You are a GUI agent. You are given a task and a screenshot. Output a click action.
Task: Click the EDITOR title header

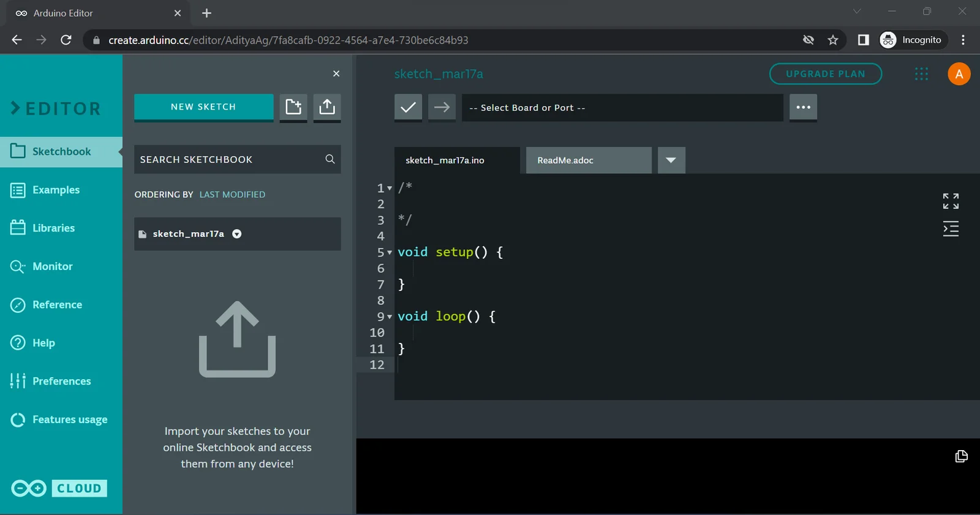(56, 108)
